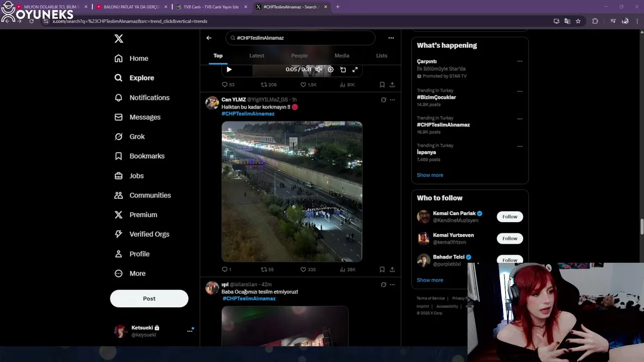The width and height of the screenshot is (644, 362).
Task: Open hashtag link in ışıl post
Action: pos(249,299)
